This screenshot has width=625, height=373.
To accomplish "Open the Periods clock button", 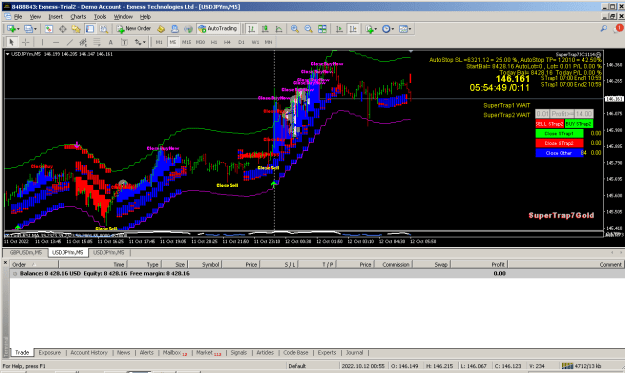I will [386, 29].
